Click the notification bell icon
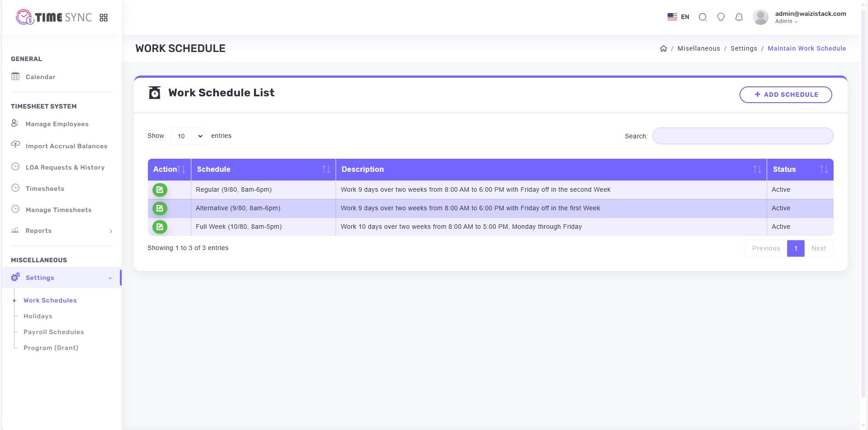Screen dimensions: 868x430 [739, 17]
